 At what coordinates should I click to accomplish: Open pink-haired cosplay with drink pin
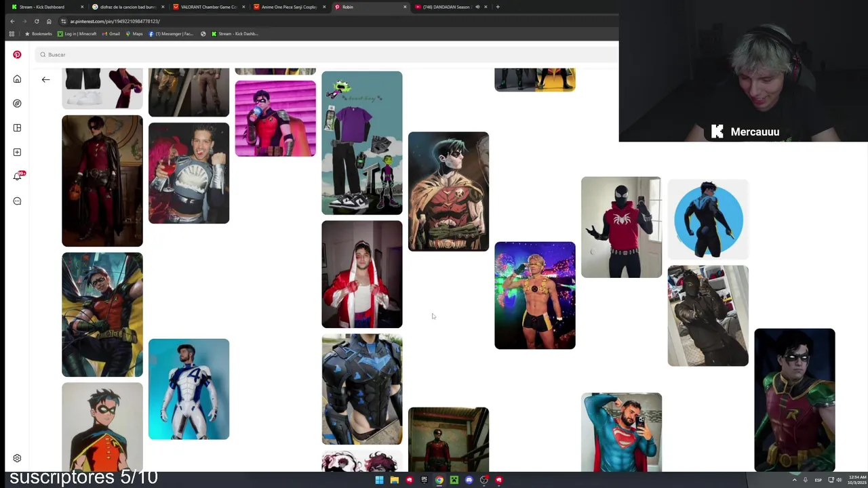click(189, 173)
